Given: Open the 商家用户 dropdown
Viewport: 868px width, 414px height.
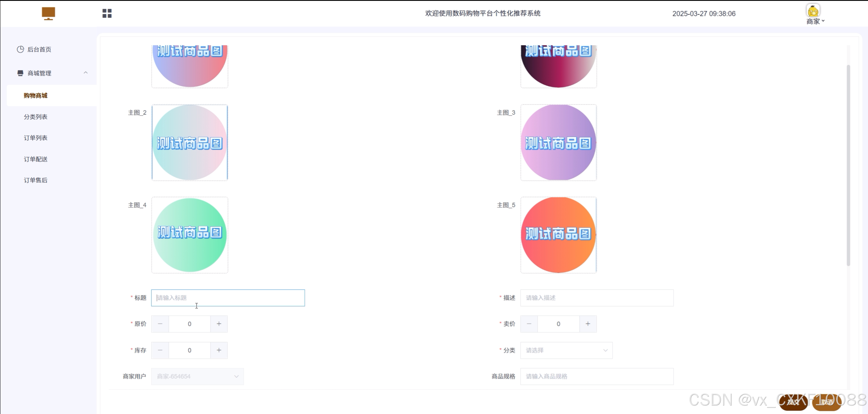Looking at the screenshot, I should pyautogui.click(x=197, y=376).
